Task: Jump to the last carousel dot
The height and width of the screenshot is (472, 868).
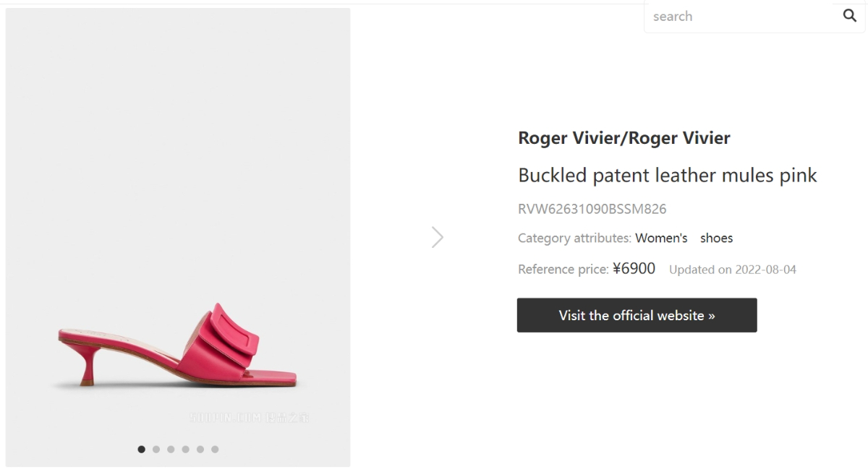Action: 215,450
